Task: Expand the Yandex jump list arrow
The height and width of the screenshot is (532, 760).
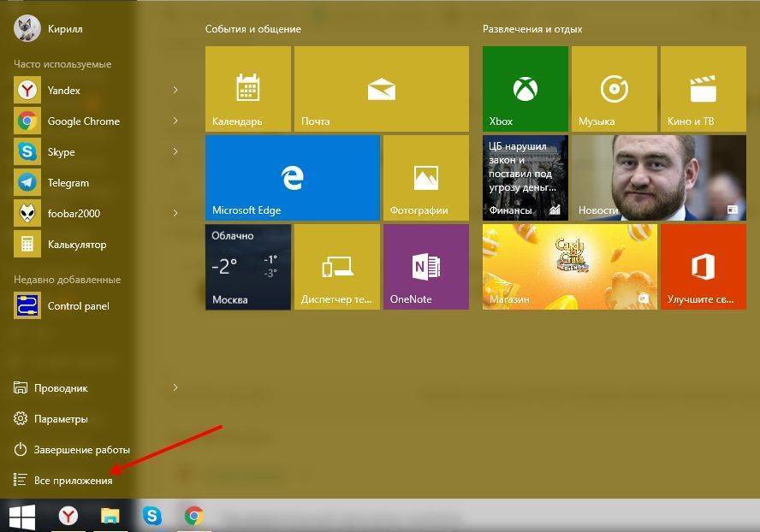Action: [175, 90]
